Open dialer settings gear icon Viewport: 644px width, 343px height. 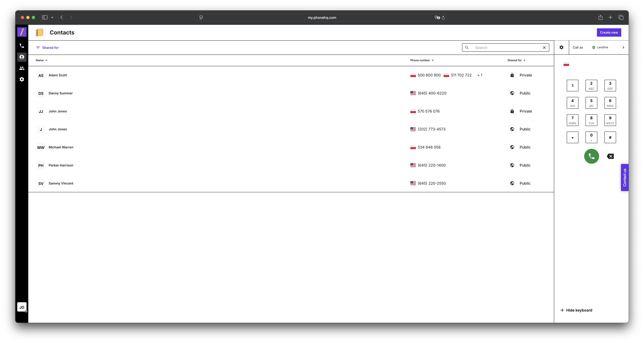tap(561, 47)
